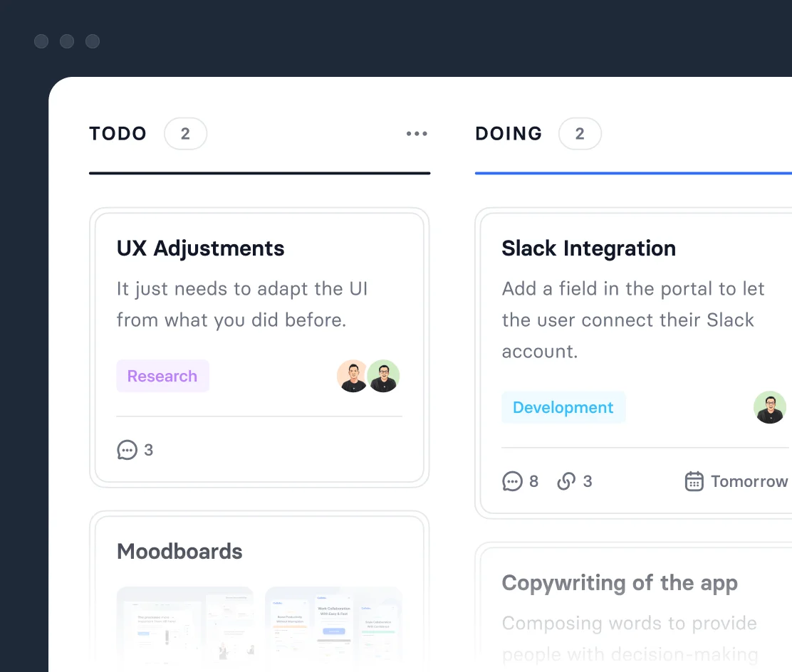
Task: Open the UX Adjustments card title
Action: (x=200, y=248)
